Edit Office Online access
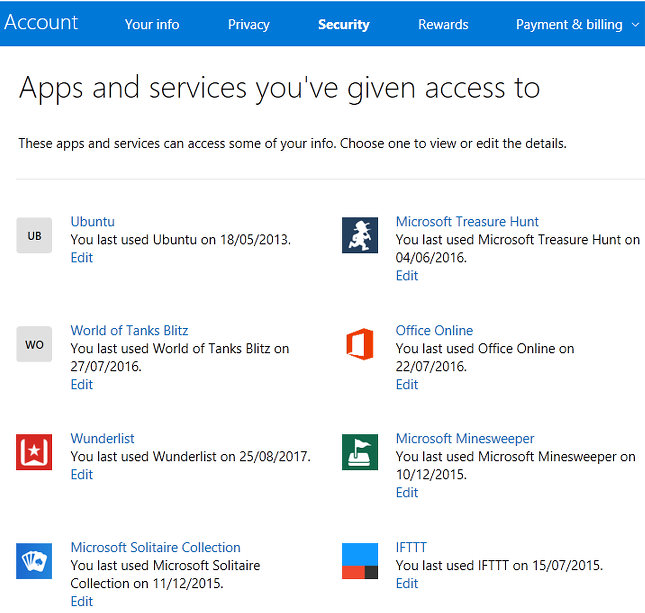This screenshot has width=645, height=613. coord(407,384)
